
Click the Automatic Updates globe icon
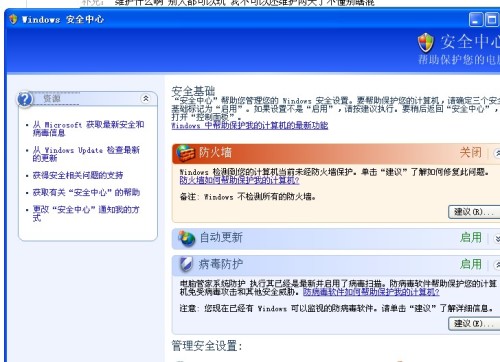pyautogui.click(x=186, y=238)
